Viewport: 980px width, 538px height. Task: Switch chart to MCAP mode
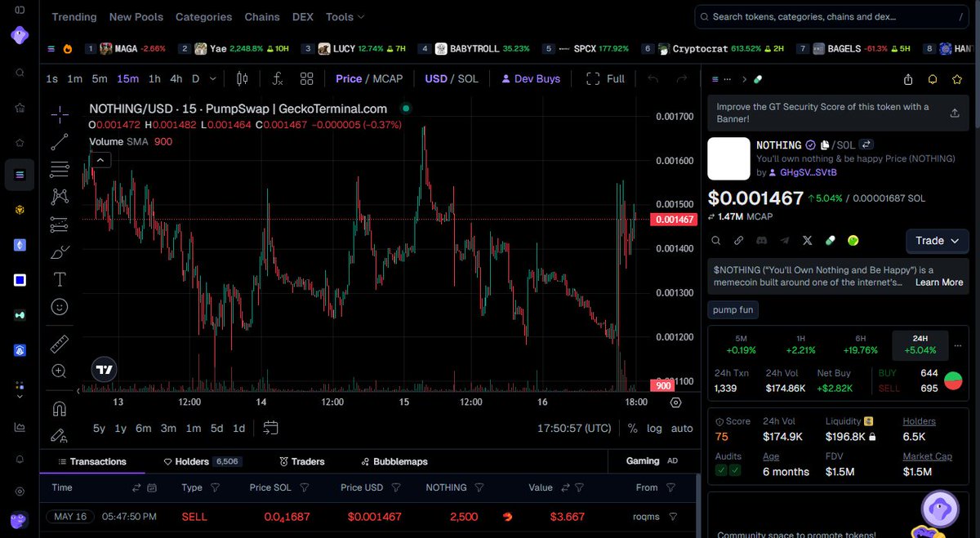coord(389,78)
